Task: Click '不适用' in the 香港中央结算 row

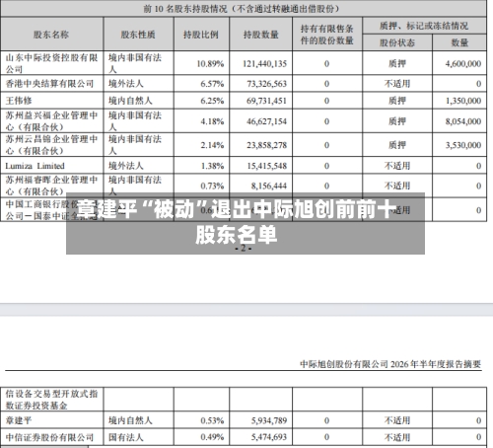Action: [x=397, y=84]
